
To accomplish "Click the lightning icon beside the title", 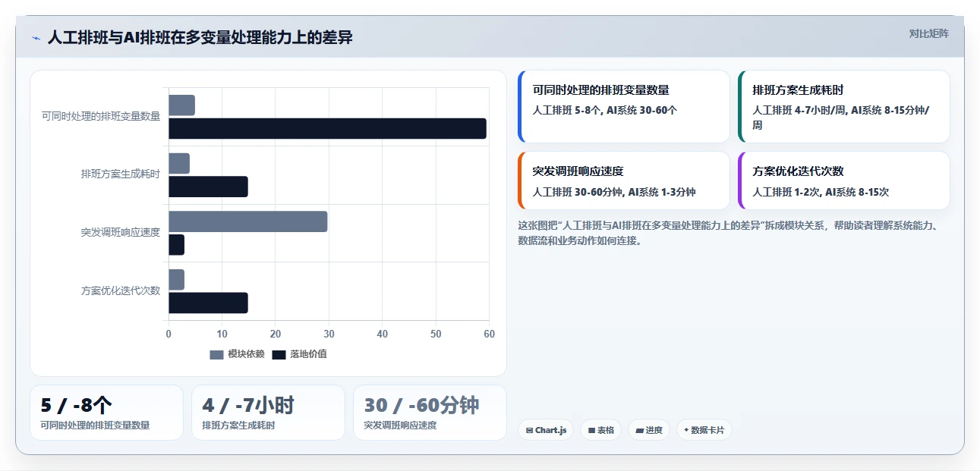I will [36, 38].
